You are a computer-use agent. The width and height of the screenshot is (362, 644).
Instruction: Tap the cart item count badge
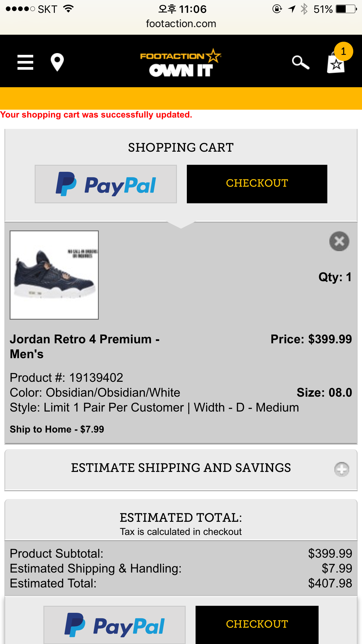click(344, 51)
